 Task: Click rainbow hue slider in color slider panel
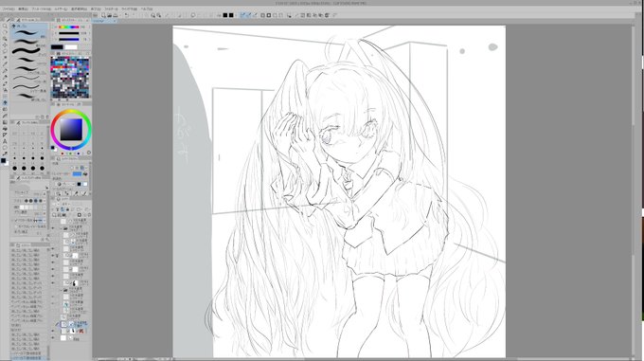pyautogui.click(x=69, y=27)
